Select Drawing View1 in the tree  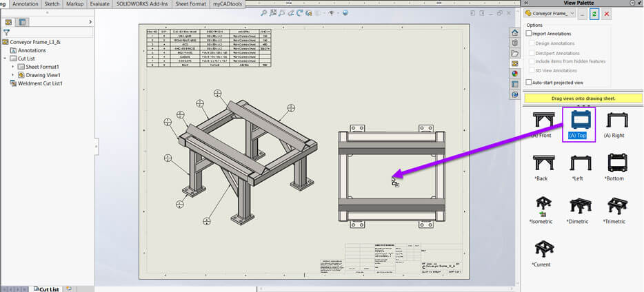pos(43,76)
